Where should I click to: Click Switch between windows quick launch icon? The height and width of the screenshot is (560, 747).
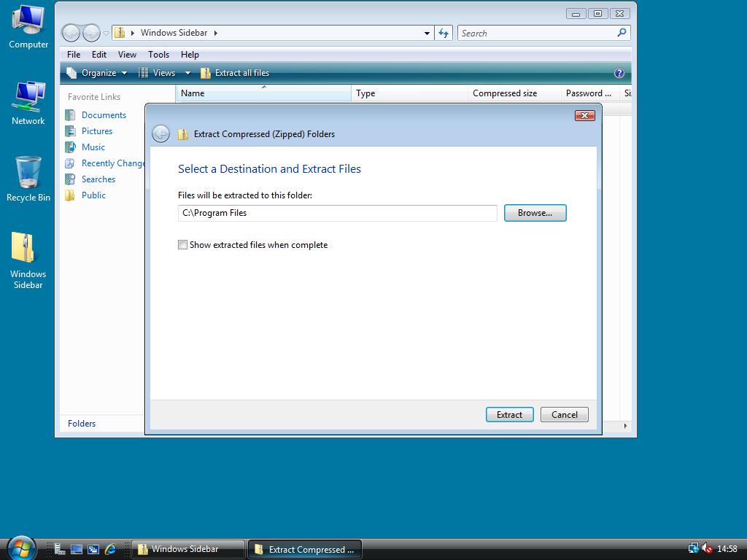93,549
